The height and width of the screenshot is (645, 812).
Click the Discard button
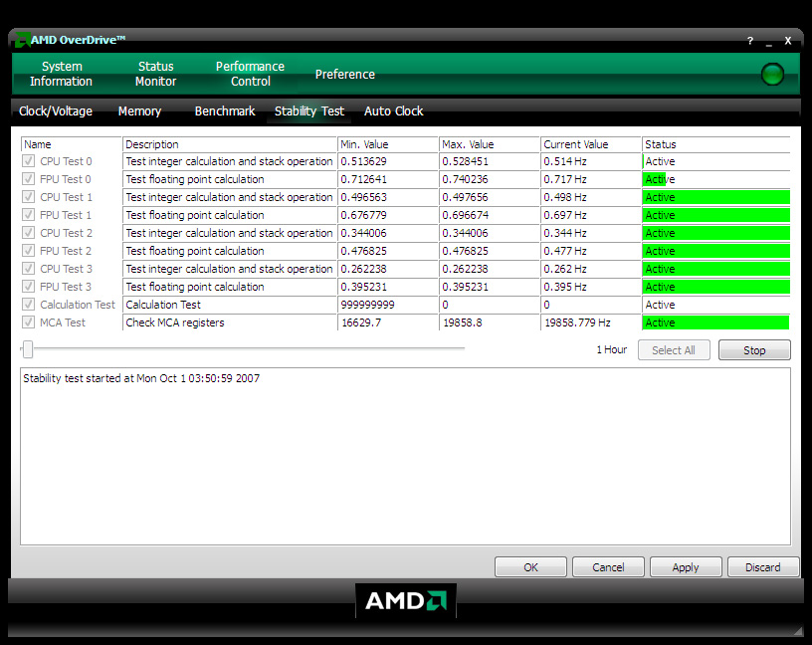click(x=762, y=567)
